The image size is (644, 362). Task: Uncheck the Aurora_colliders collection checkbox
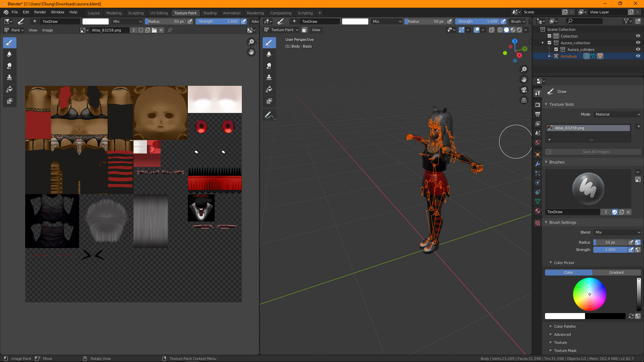[556, 50]
